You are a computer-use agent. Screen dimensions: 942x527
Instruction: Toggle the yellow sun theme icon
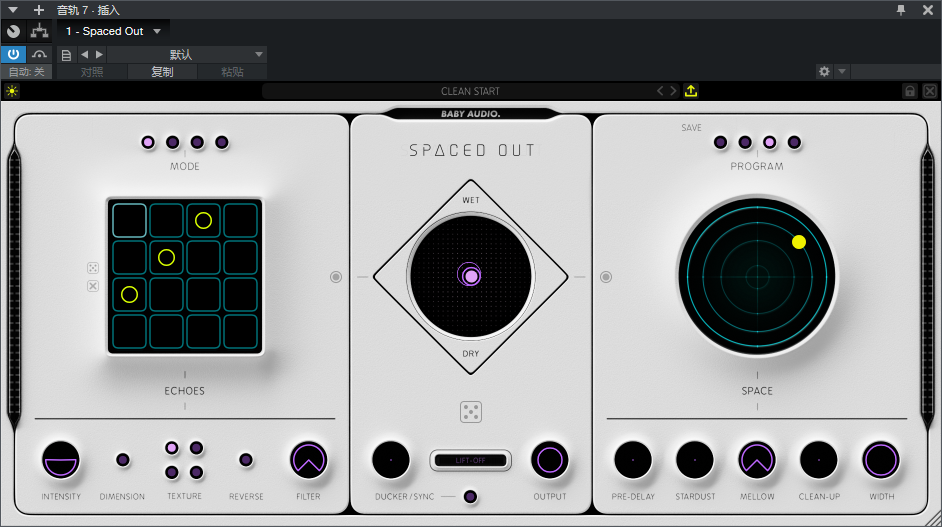pyautogui.click(x=12, y=91)
